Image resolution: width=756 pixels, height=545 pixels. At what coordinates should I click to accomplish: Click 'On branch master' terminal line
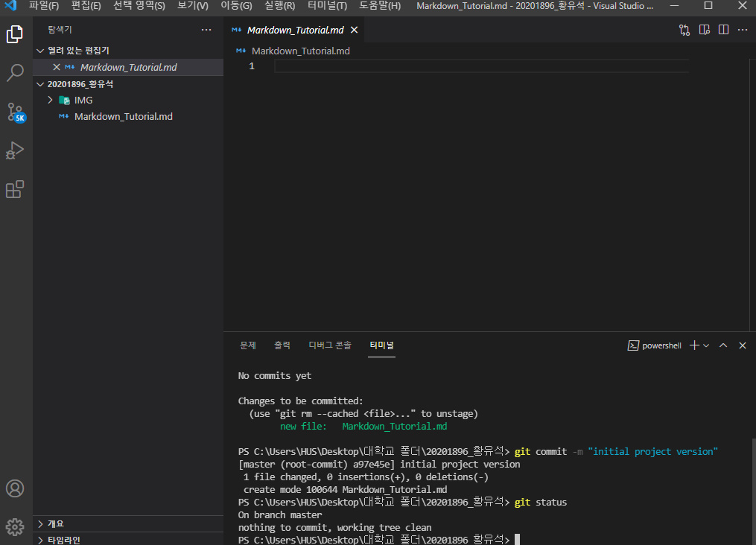pyautogui.click(x=279, y=515)
